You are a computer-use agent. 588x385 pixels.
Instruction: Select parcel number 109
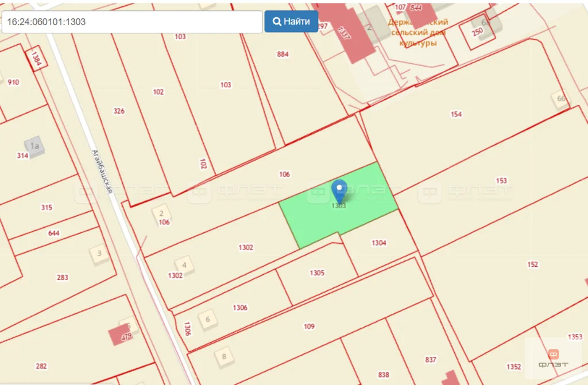309,326
